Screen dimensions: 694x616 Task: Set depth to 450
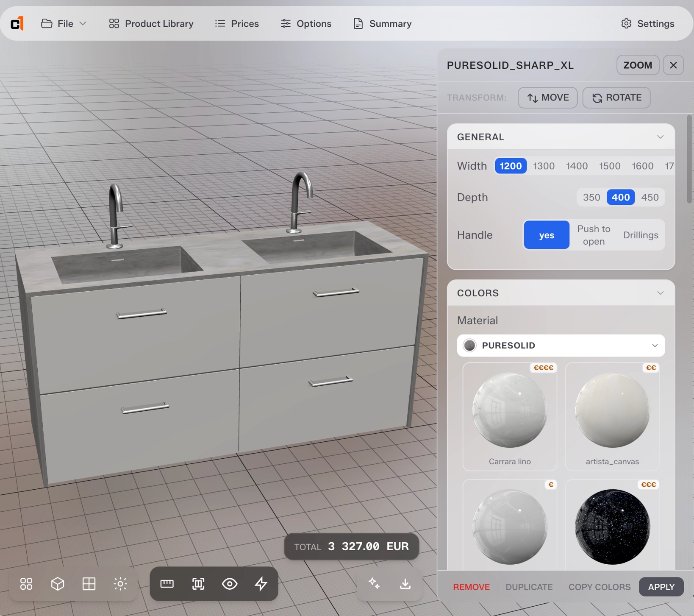(x=650, y=197)
